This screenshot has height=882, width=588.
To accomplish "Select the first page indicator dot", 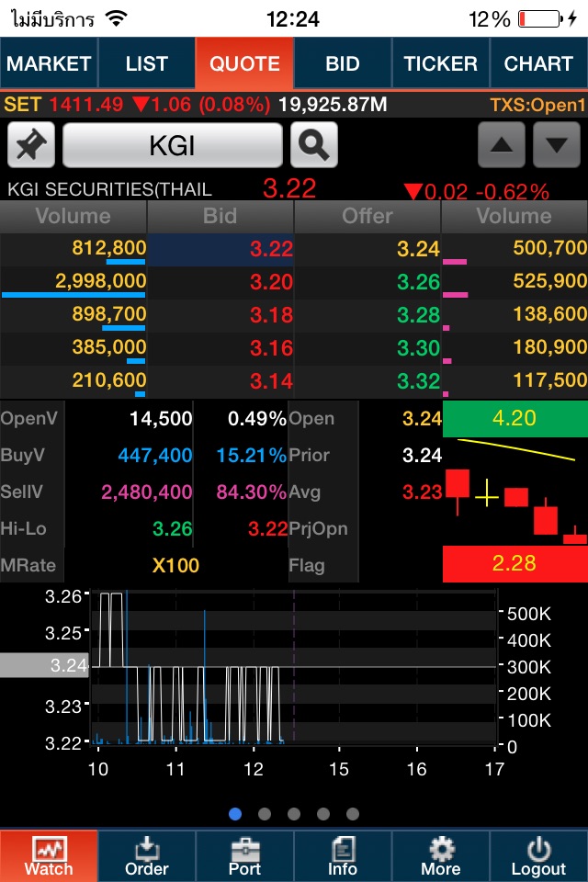I will click(235, 814).
